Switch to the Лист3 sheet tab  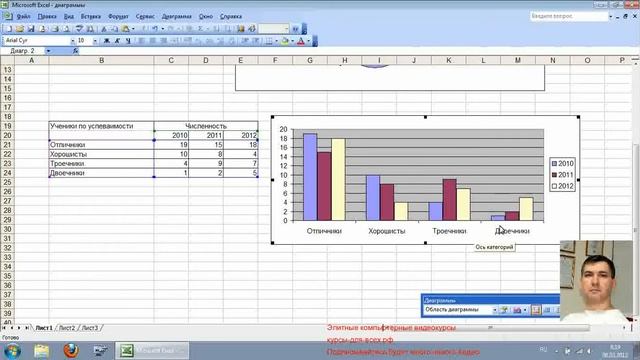pyautogui.click(x=90, y=328)
